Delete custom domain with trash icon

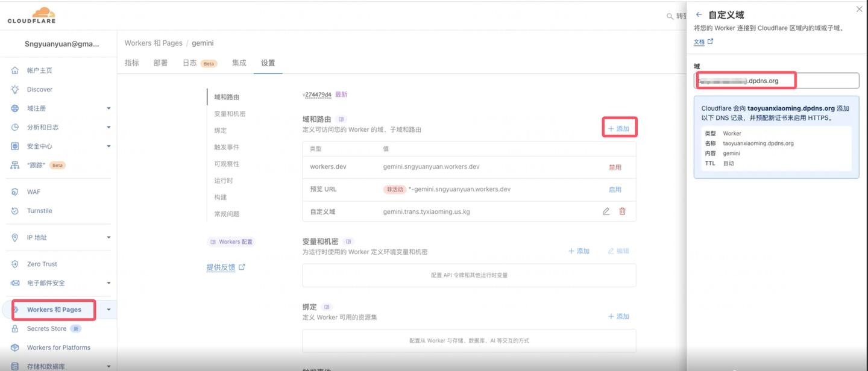tap(623, 211)
